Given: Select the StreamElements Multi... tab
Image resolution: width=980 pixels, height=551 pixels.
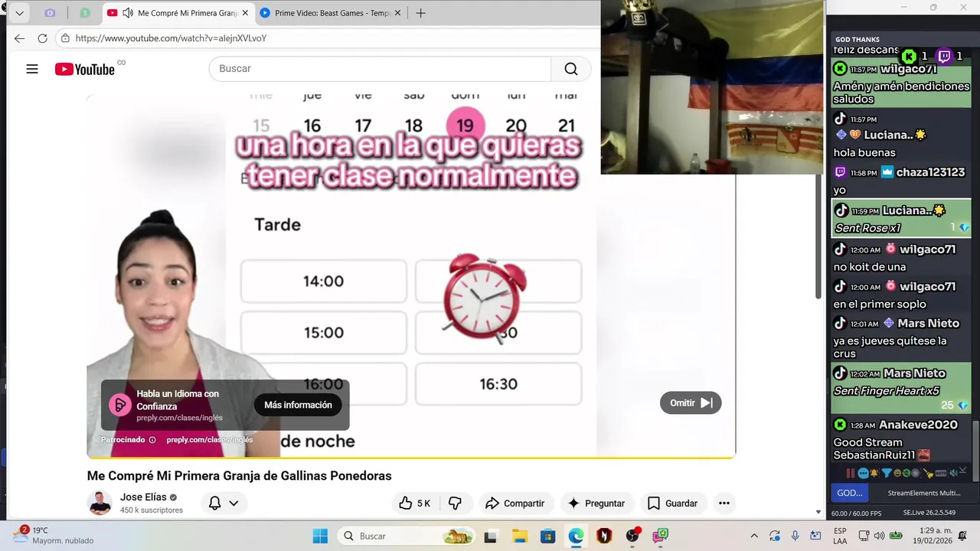Looking at the screenshot, I should [923, 493].
